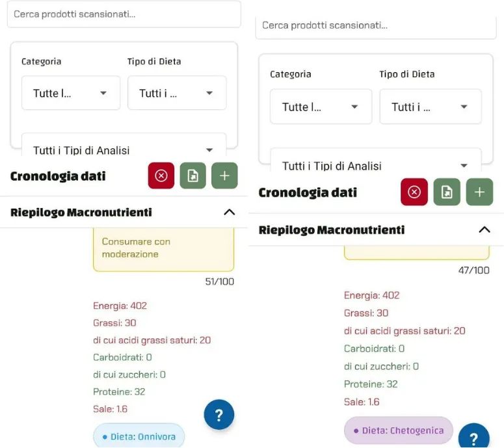Click export file icon in right panel

447,192
